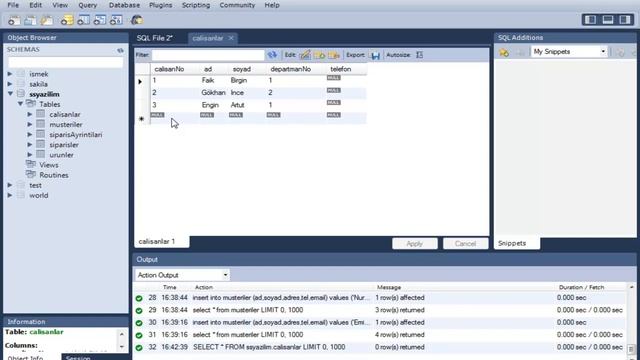Image resolution: width=640 pixels, height=360 pixels.
Task: Click the soyad cell Artut
Action: point(237,105)
